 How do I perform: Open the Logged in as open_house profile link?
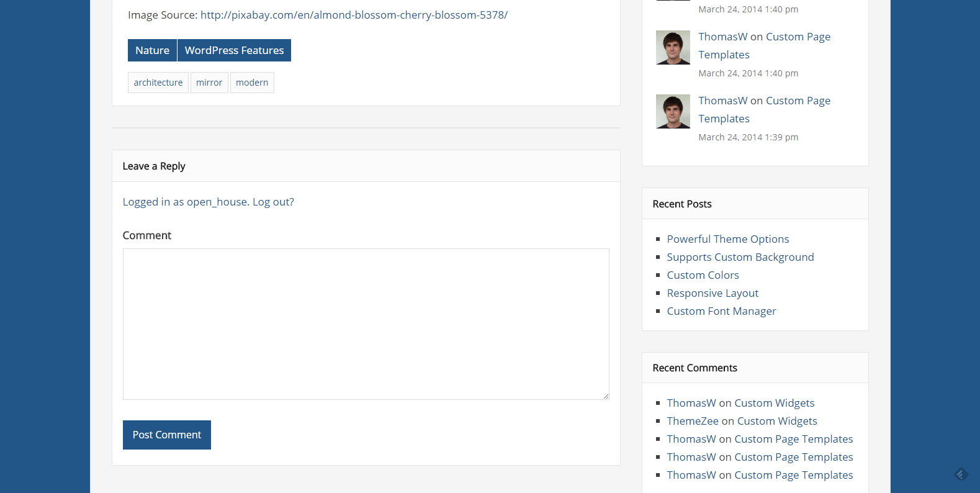pos(185,202)
